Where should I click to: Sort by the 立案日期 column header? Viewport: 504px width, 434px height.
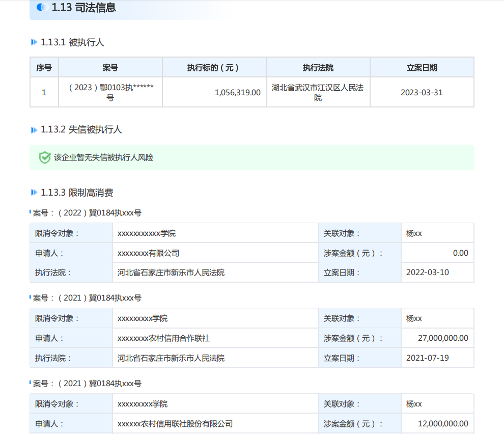pos(422,67)
